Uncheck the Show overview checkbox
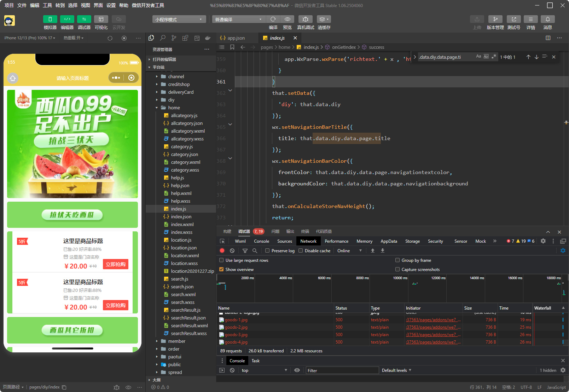Image resolution: width=569 pixels, height=392 pixels. coord(221,269)
